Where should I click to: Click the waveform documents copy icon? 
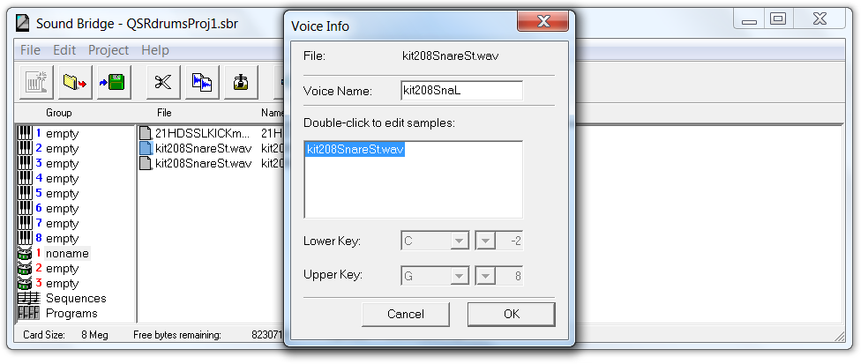202,83
